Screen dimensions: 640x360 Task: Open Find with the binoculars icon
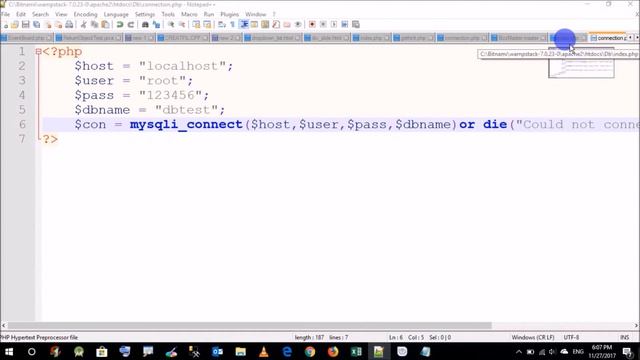point(145,24)
